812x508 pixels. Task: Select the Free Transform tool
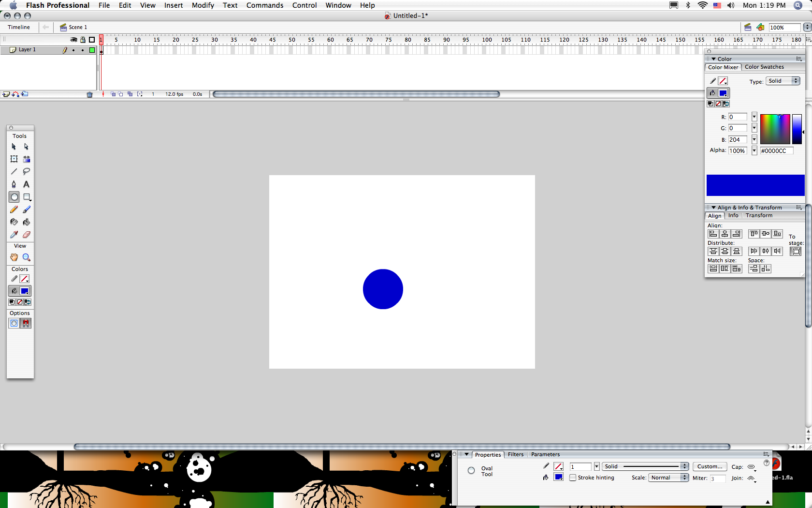(x=14, y=159)
